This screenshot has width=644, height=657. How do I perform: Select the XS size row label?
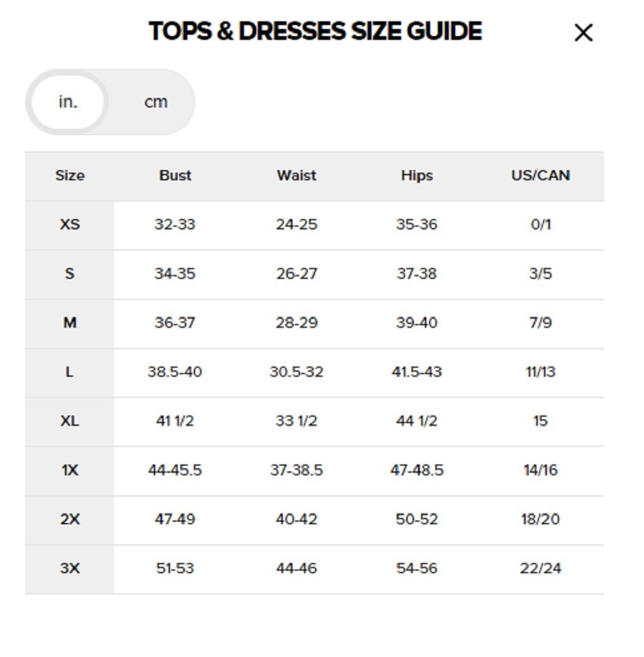(70, 225)
